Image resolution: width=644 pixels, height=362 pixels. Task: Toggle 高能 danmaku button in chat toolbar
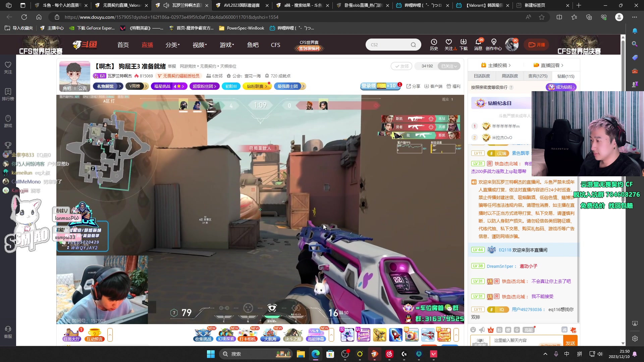click(529, 330)
